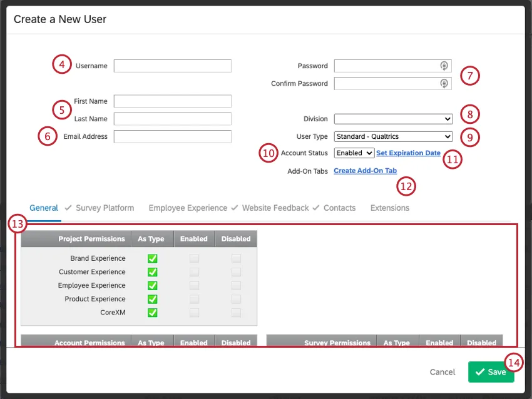Click the Confirm Password autofill icon
This screenshot has width=532, height=399.
(x=444, y=83)
